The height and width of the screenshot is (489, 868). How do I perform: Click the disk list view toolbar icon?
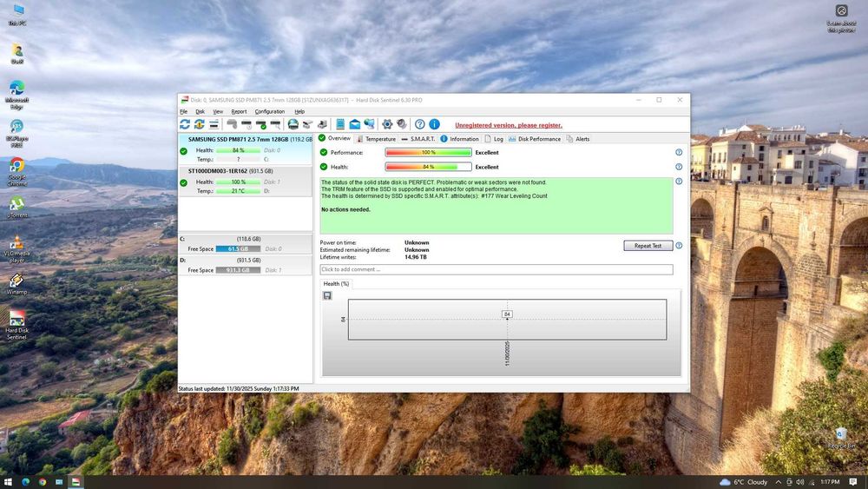click(214, 124)
